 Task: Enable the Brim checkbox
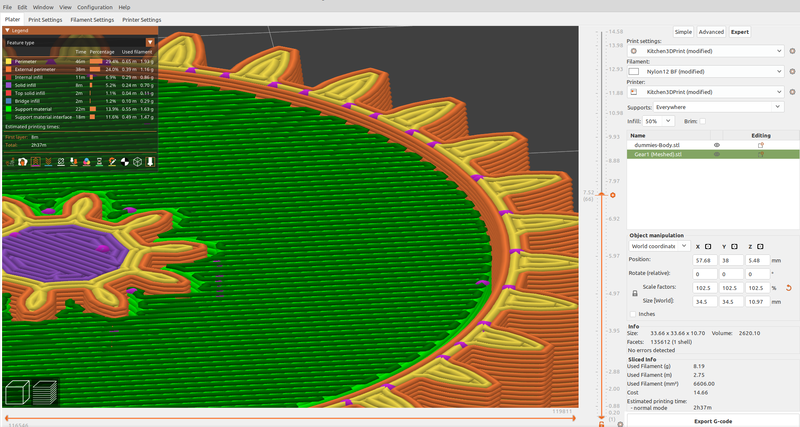703,121
